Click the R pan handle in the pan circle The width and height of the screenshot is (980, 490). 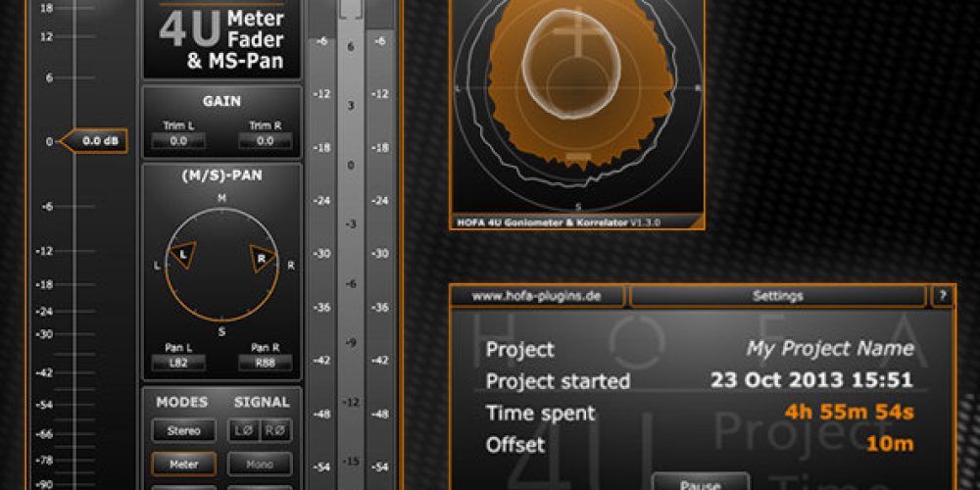(262, 257)
